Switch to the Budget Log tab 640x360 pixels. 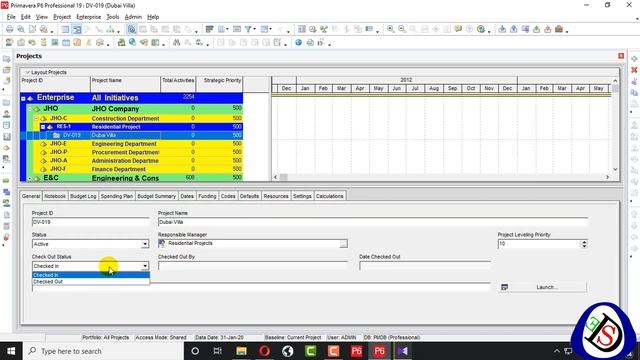pyautogui.click(x=83, y=196)
